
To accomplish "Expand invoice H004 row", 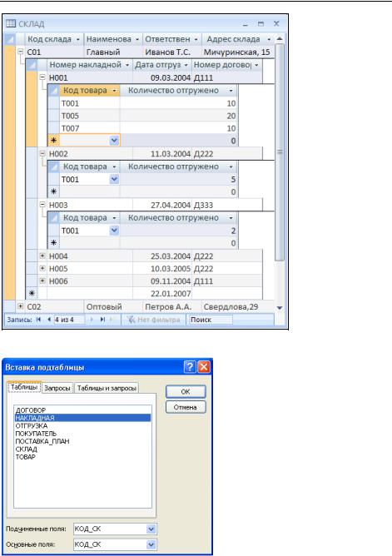I will pyautogui.click(x=42, y=256).
